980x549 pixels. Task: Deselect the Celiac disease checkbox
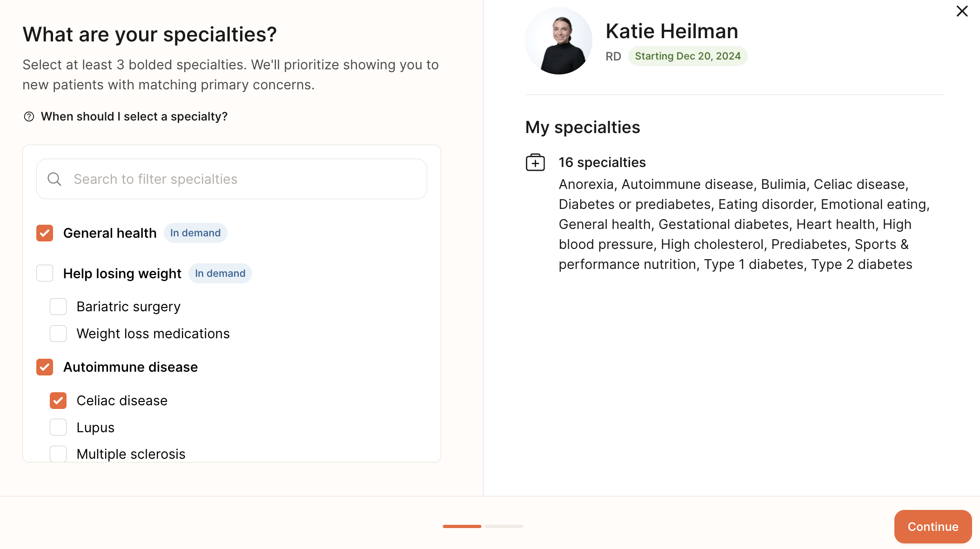click(58, 401)
